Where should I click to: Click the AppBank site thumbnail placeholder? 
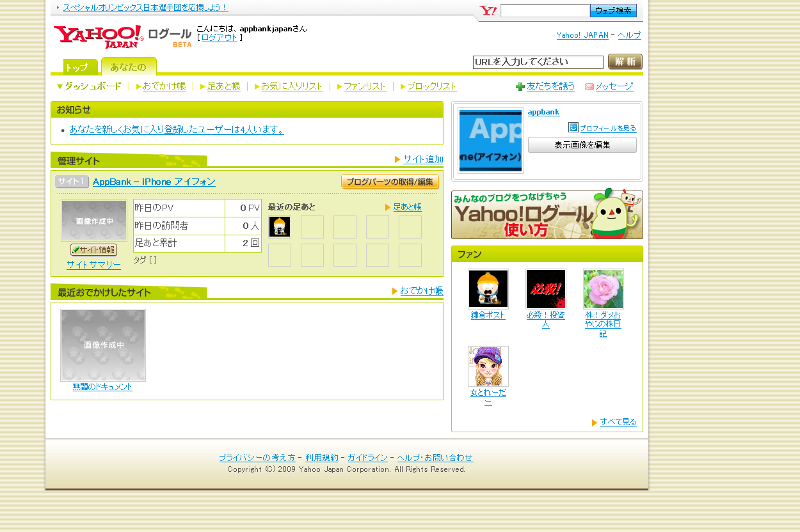pyautogui.click(x=94, y=221)
